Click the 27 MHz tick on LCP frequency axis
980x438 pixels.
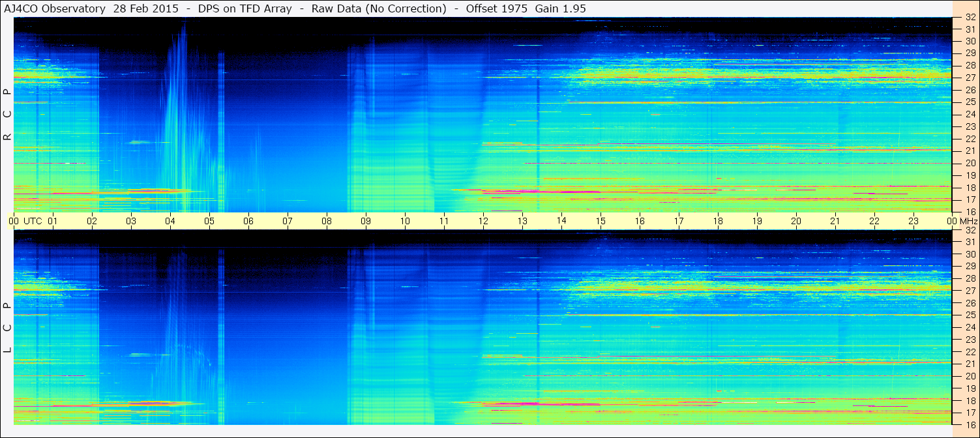pos(970,291)
